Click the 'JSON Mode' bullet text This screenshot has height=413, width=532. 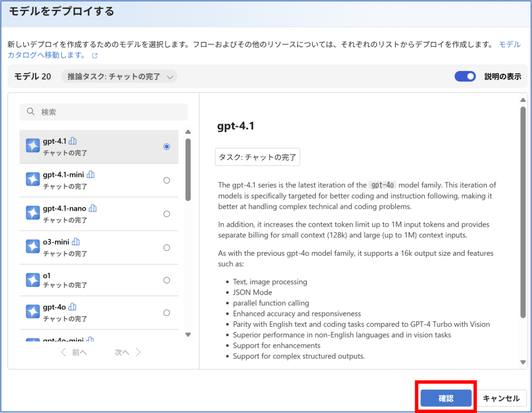pos(252,292)
